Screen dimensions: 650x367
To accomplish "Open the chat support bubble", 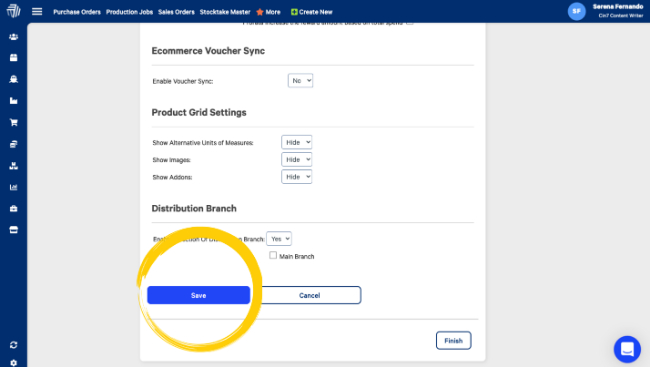I will 627,349.
